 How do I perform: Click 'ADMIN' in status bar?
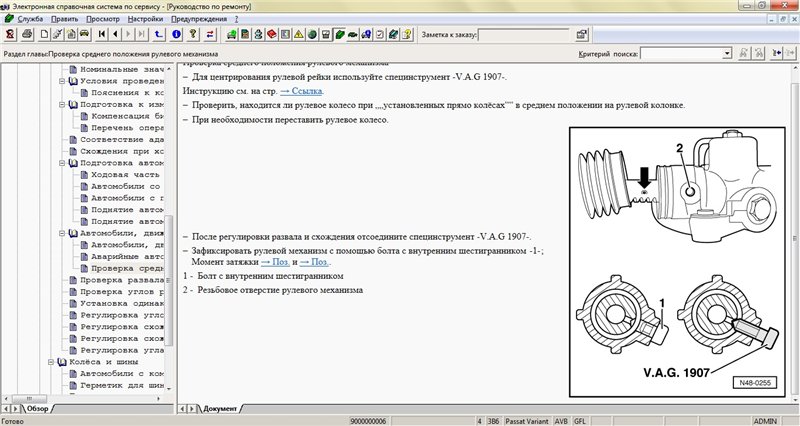click(x=765, y=421)
